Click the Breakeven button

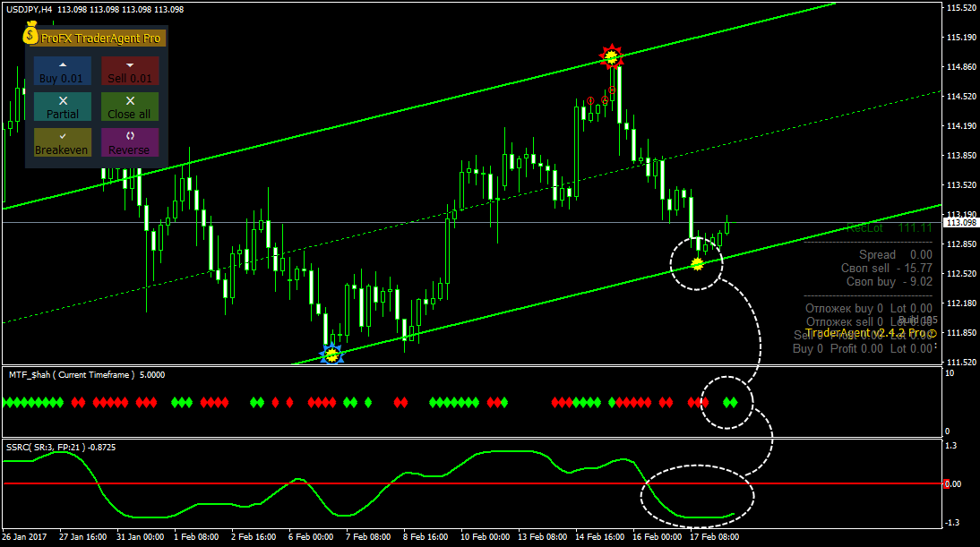[63, 142]
